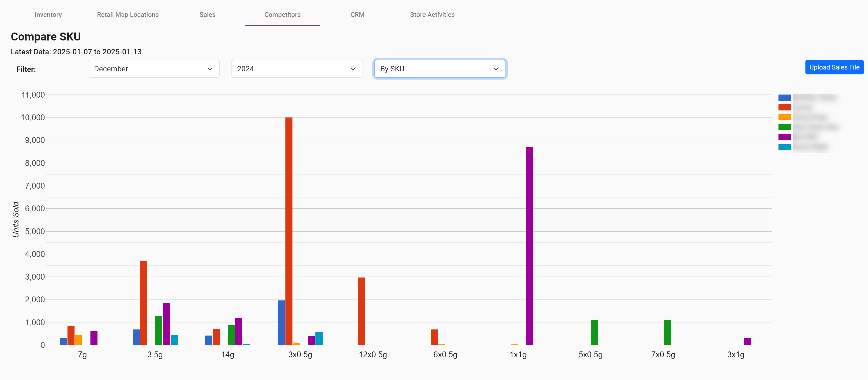Click the purple legend color swatch
Screen dimensions: 868x380
[784, 137]
